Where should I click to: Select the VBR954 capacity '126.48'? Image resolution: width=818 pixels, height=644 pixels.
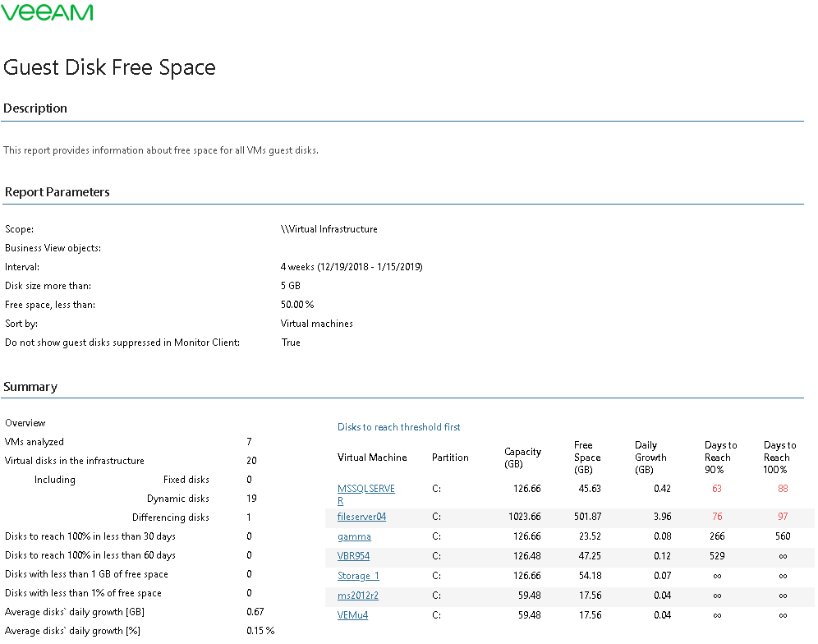[x=527, y=556]
